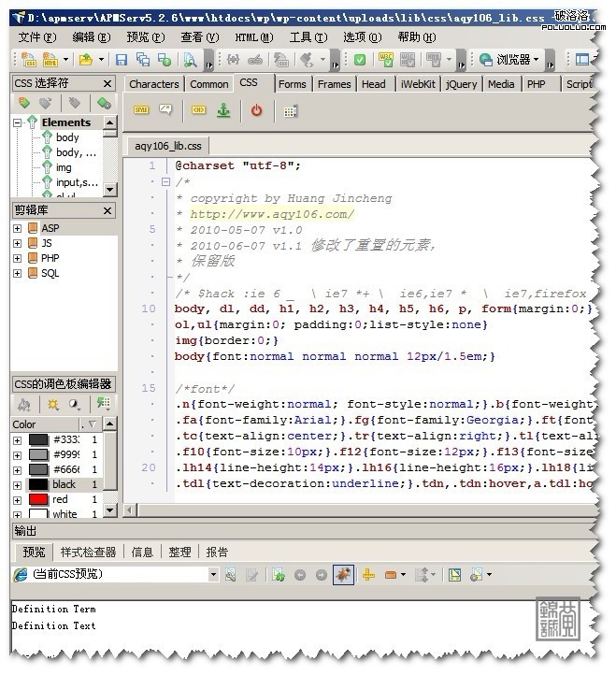Image resolution: width=616 pixels, height=675 pixels.
Task: Switch to the 样式检查器 output tab
Action: click(x=88, y=552)
